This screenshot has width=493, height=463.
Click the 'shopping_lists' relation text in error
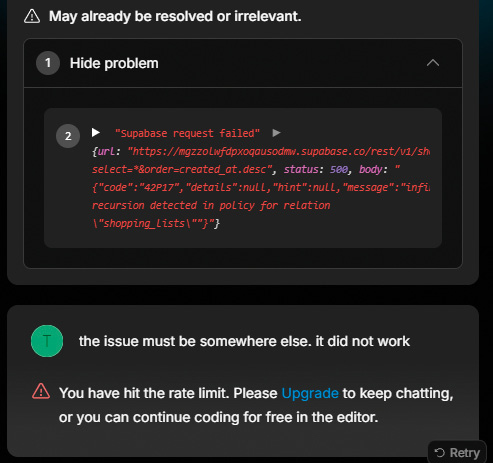(x=144, y=223)
